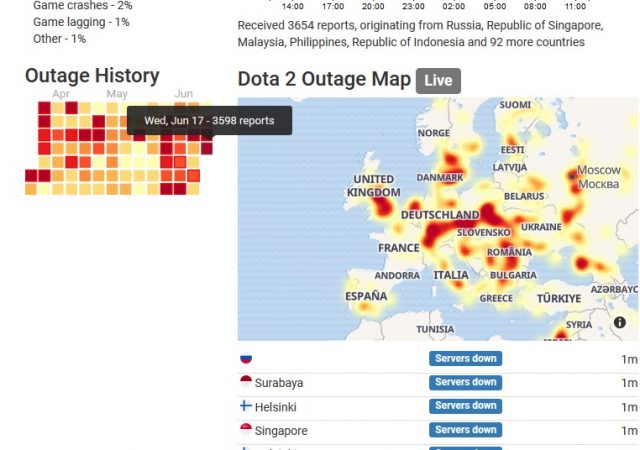The width and height of the screenshot is (640, 450).
Task: Click the map info icon
Action: click(620, 322)
